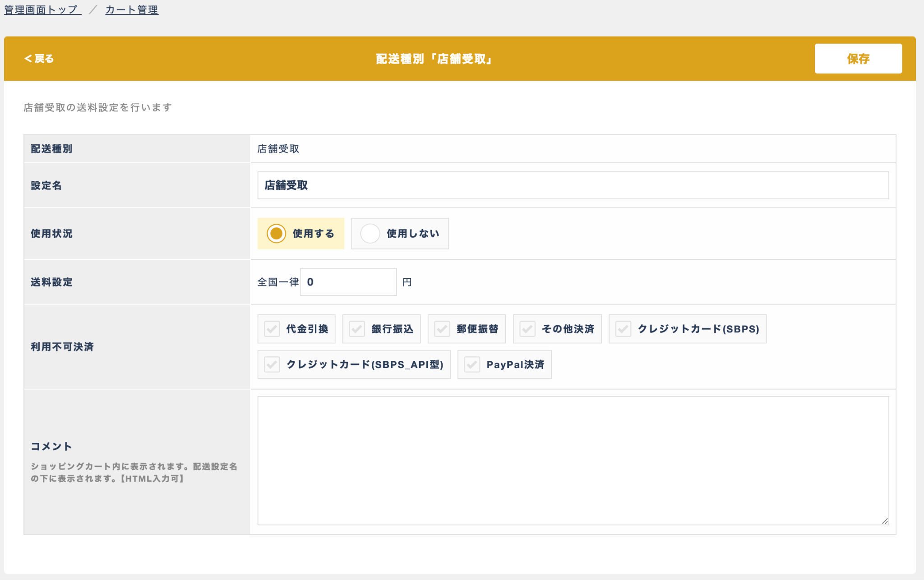924x580 pixels.
Task: Check the PayPal決済 checkbox
Action: [472, 364]
